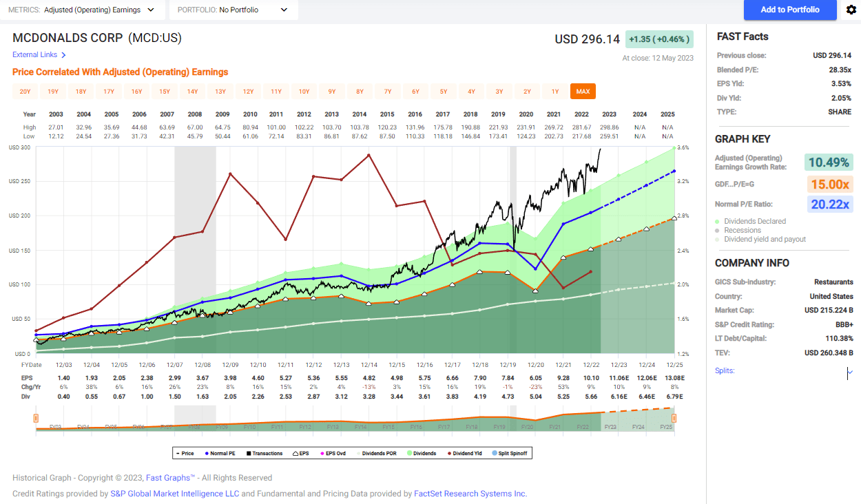The image size is (861, 504).
Task: Select the 5Y time range
Action: tap(444, 92)
